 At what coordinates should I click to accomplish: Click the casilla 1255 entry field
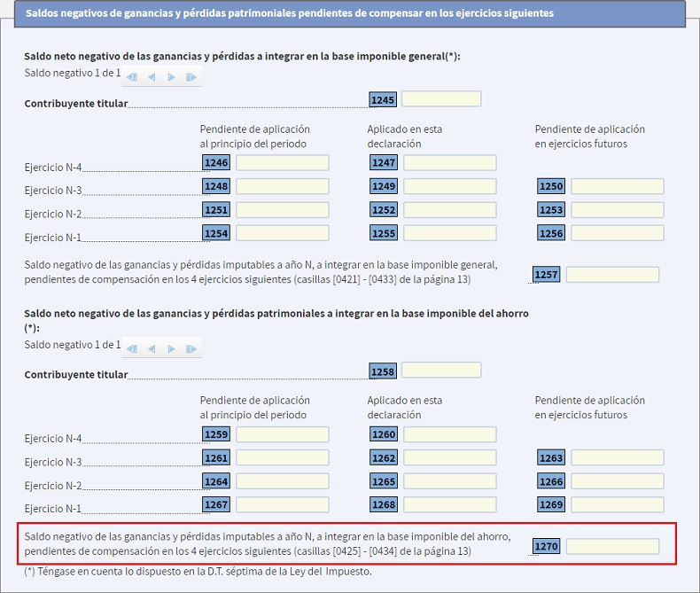click(450, 233)
